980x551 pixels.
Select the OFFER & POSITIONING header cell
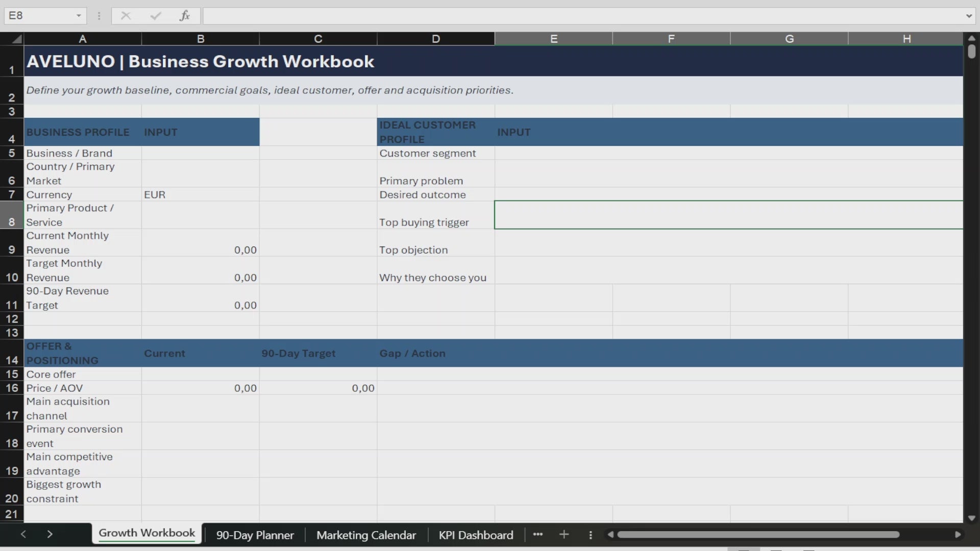[83, 353]
